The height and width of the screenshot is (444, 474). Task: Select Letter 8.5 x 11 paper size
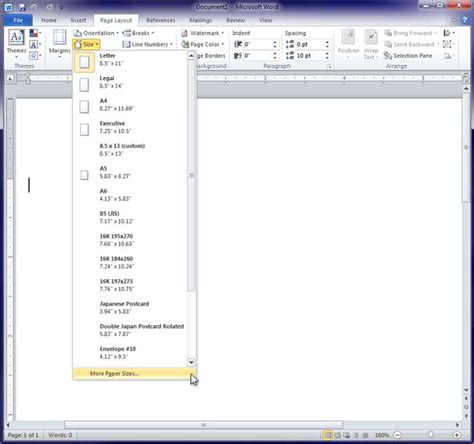[130, 62]
